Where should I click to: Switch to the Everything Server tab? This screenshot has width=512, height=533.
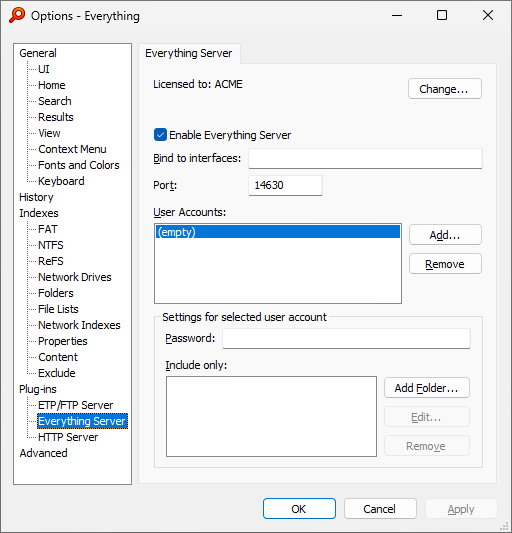[189, 53]
